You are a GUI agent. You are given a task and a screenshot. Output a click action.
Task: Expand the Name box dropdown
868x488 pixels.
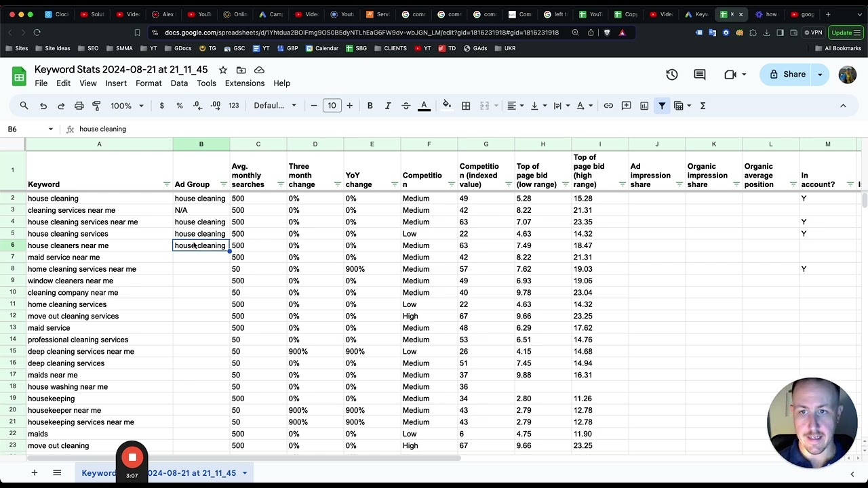click(x=50, y=129)
